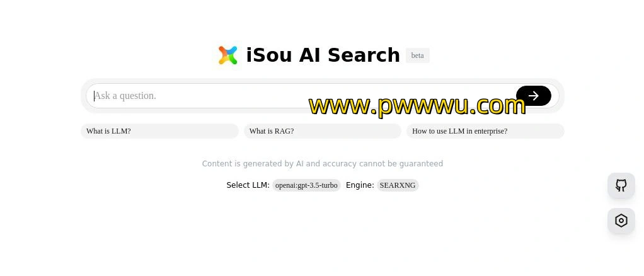Open the openai:gpt-3.5-turbo model selector
The image size is (644, 276).
click(x=306, y=185)
